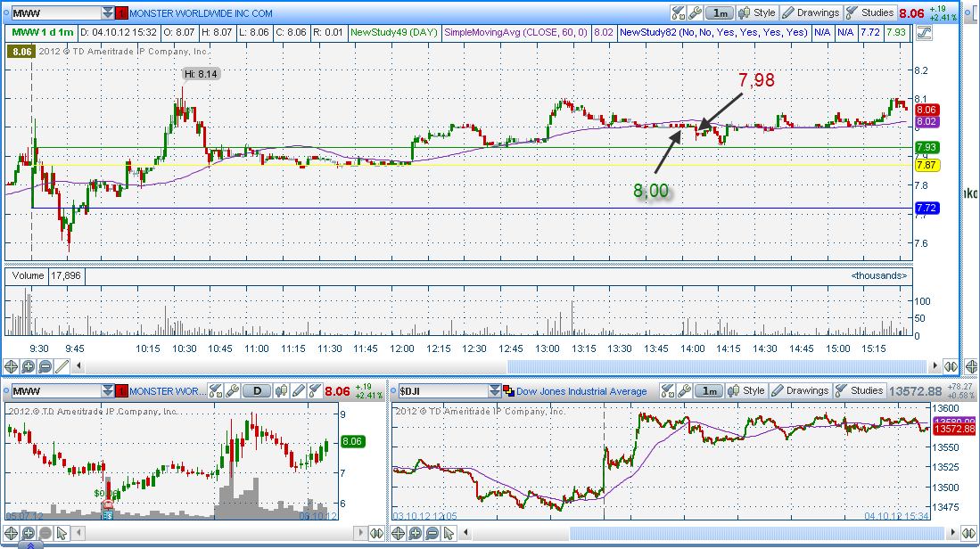Change 1m timeframe in $DJI chart

[710, 391]
